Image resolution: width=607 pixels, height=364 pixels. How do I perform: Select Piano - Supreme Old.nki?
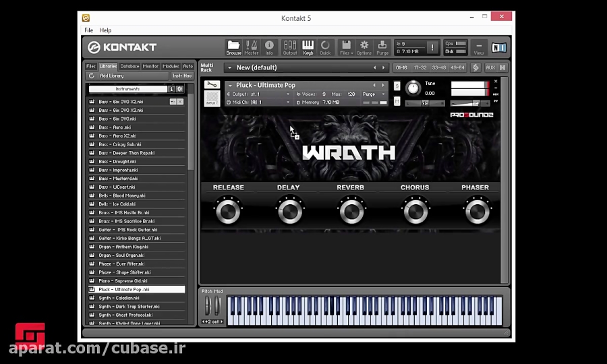136,281
